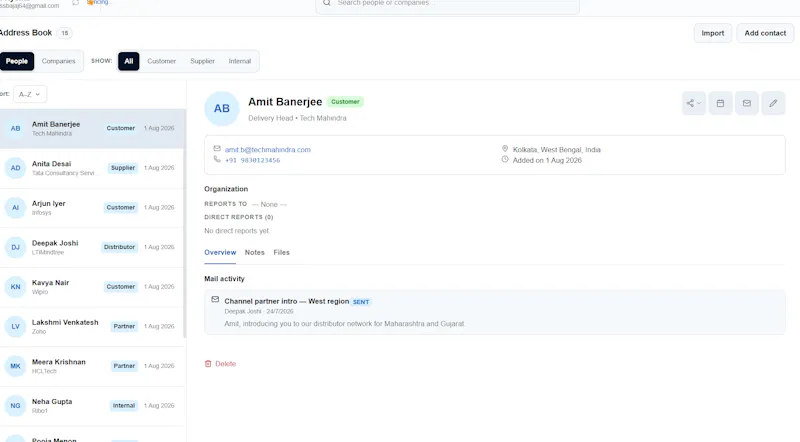
Task: Click the AD avatar of Anita Desai
Action: 15,168
